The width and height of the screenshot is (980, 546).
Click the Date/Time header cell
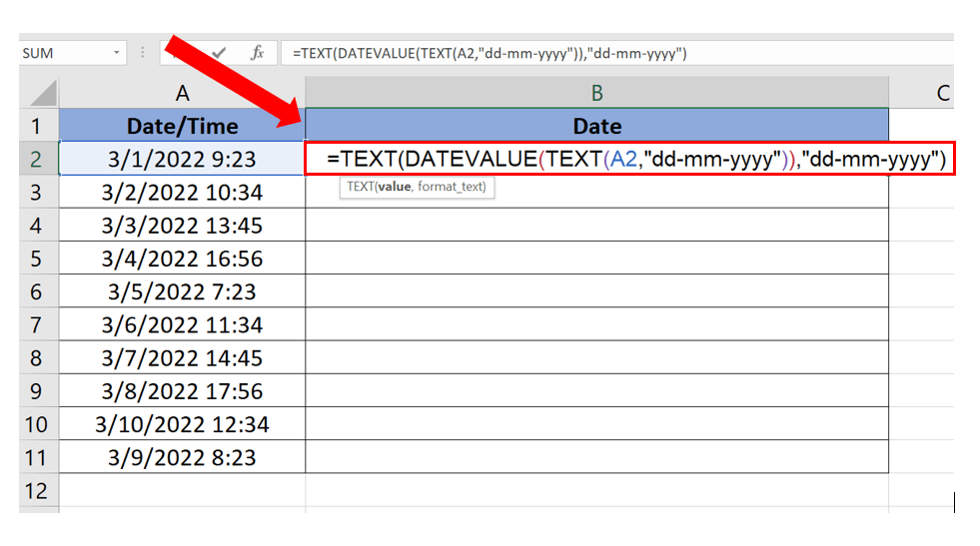[182, 126]
